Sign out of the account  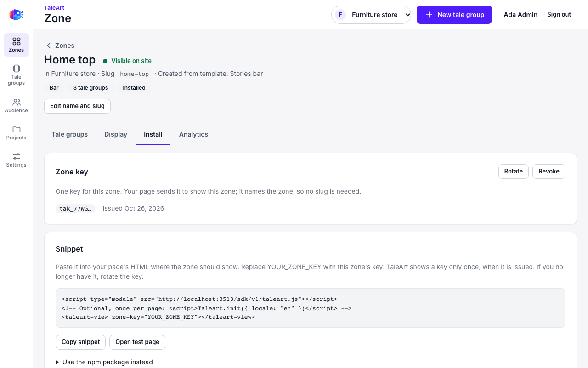[x=559, y=15]
